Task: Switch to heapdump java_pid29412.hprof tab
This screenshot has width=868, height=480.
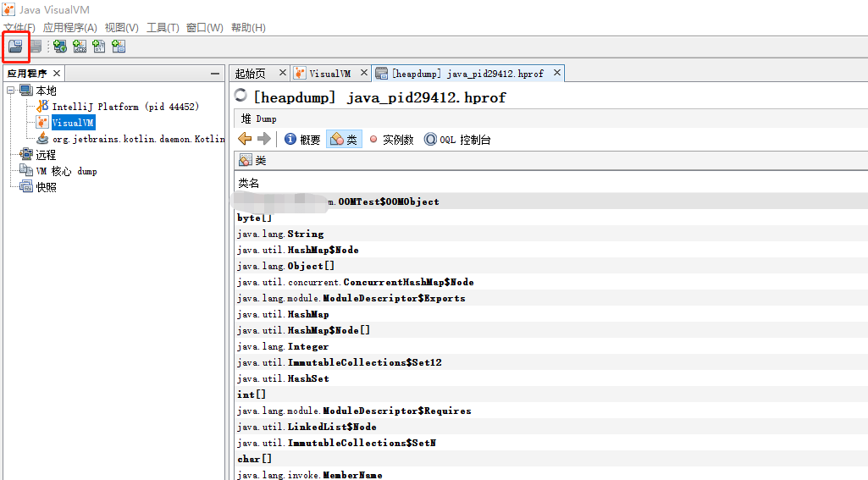Action: (x=467, y=73)
